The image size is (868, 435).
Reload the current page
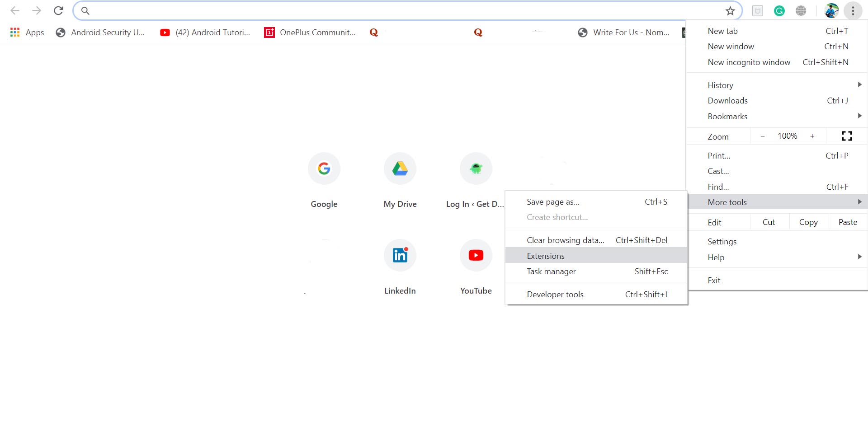coord(58,10)
